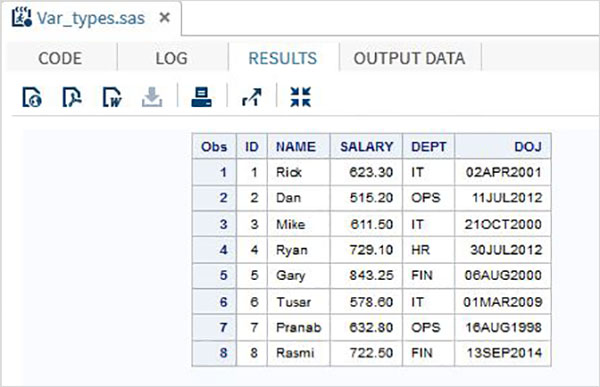This screenshot has height=387, width=600.
Task: Click the DEPT column header
Action: click(429, 146)
